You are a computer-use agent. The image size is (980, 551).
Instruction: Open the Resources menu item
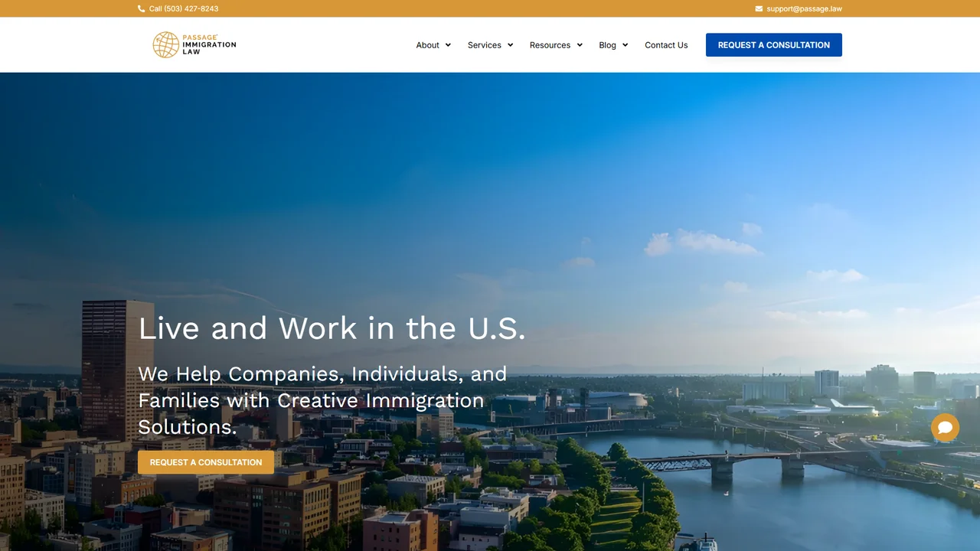[550, 45]
